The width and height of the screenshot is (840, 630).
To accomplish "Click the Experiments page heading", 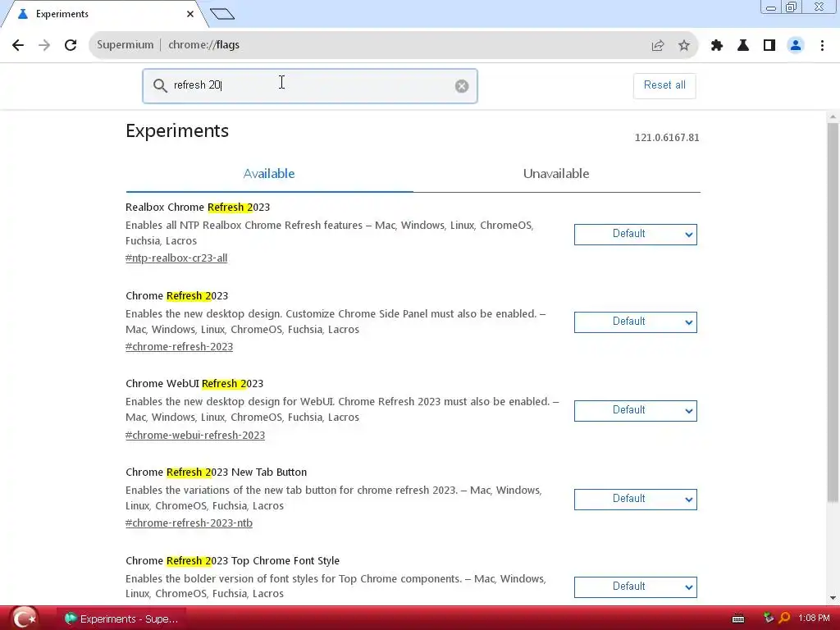I will (x=177, y=130).
